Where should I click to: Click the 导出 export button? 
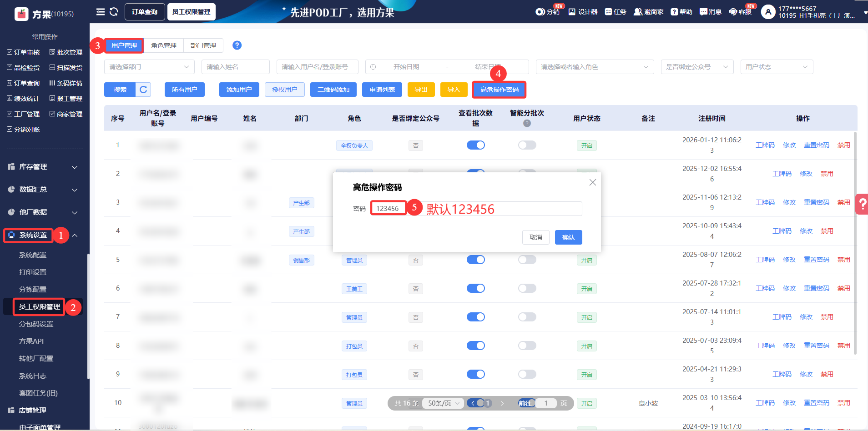pyautogui.click(x=421, y=90)
